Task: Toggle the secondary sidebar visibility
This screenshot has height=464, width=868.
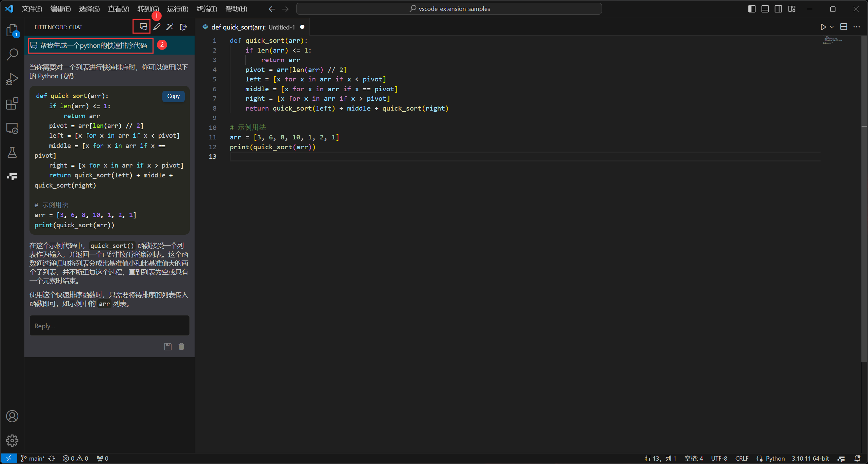Action: 779,9
